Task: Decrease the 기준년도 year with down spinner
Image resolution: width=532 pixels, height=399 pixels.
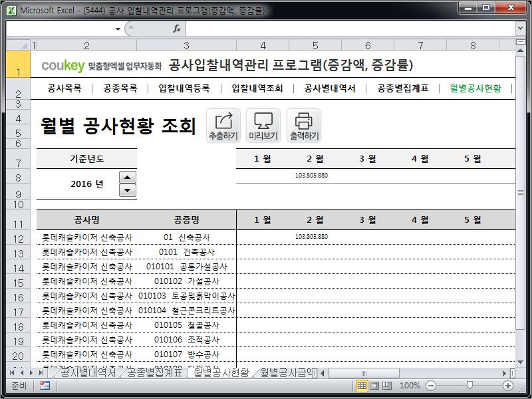Action: pos(128,190)
